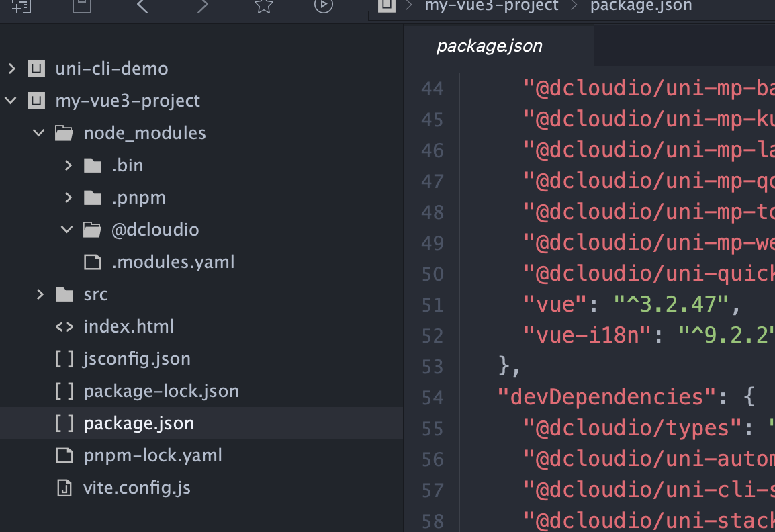The image size is (775, 532).
Task: Click the vite.config.js script file icon
Action: [64, 488]
